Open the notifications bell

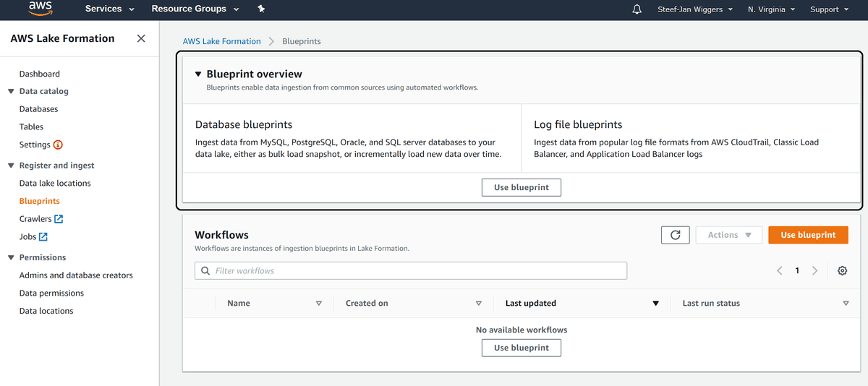tap(637, 9)
